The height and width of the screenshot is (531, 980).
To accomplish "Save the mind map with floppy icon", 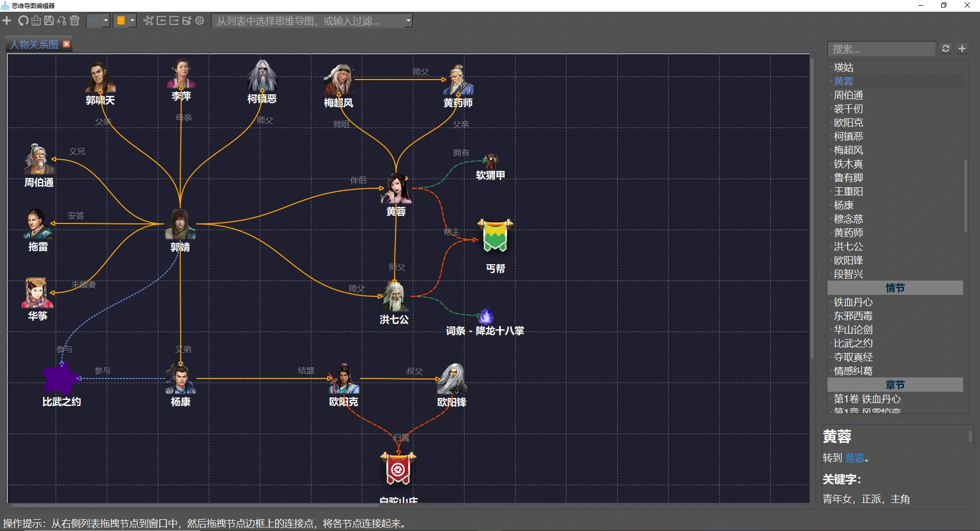I will pos(49,20).
